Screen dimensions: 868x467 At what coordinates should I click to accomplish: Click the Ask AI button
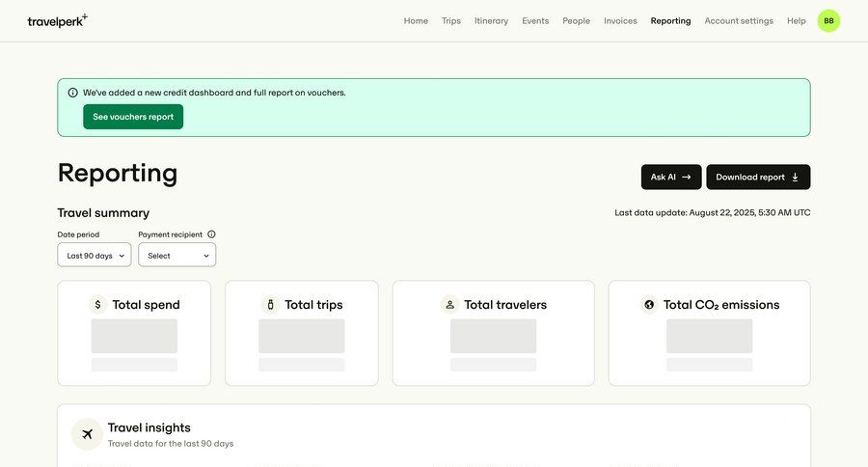(671, 178)
